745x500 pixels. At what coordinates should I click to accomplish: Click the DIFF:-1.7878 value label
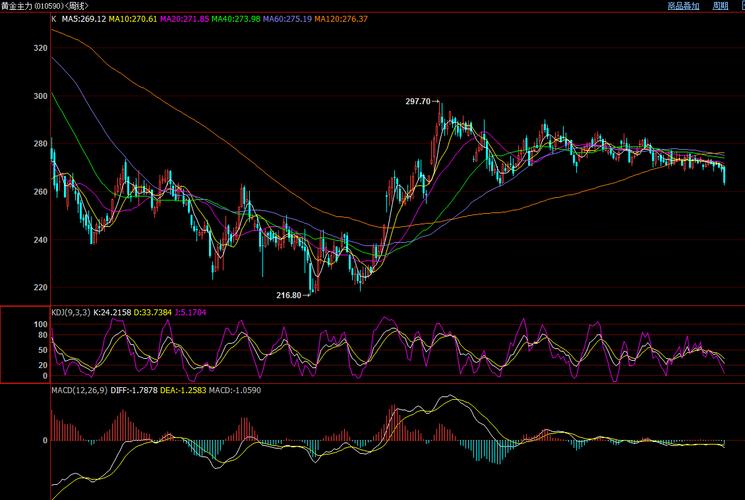tap(134, 390)
